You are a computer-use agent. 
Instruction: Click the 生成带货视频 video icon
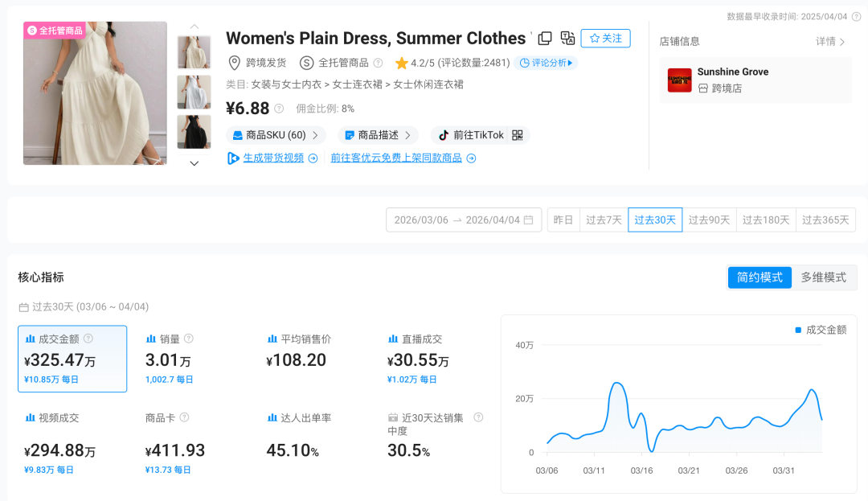coord(232,158)
